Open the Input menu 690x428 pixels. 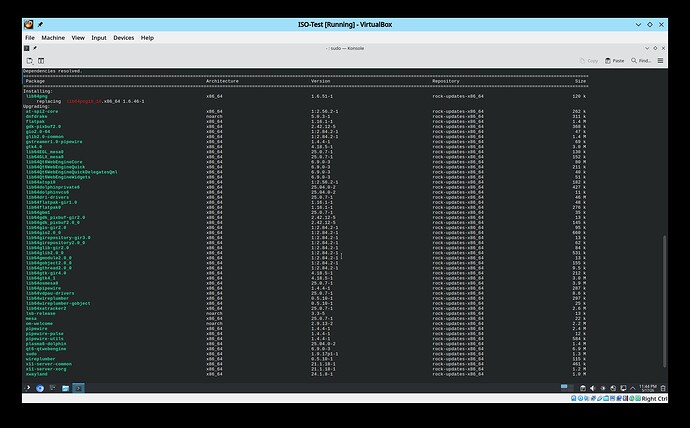(99, 38)
